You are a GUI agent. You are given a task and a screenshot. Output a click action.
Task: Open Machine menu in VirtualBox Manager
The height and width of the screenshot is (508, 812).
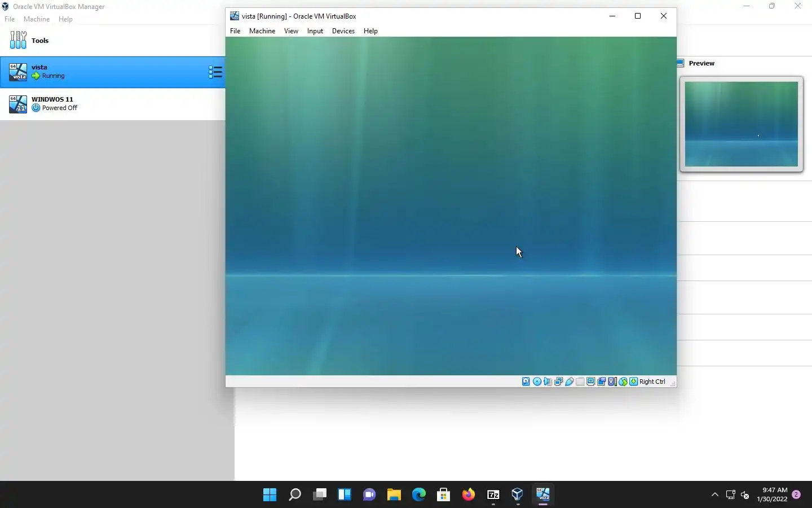[37, 19]
